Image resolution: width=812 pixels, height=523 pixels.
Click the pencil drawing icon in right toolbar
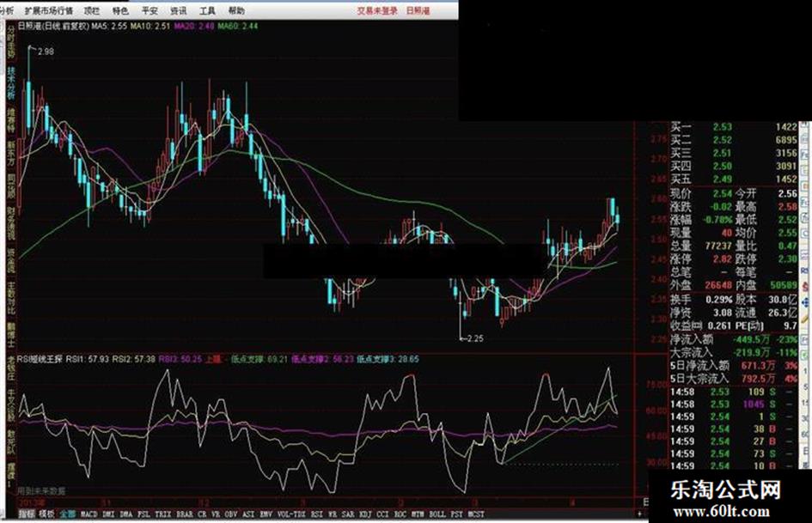pyautogui.click(x=806, y=319)
